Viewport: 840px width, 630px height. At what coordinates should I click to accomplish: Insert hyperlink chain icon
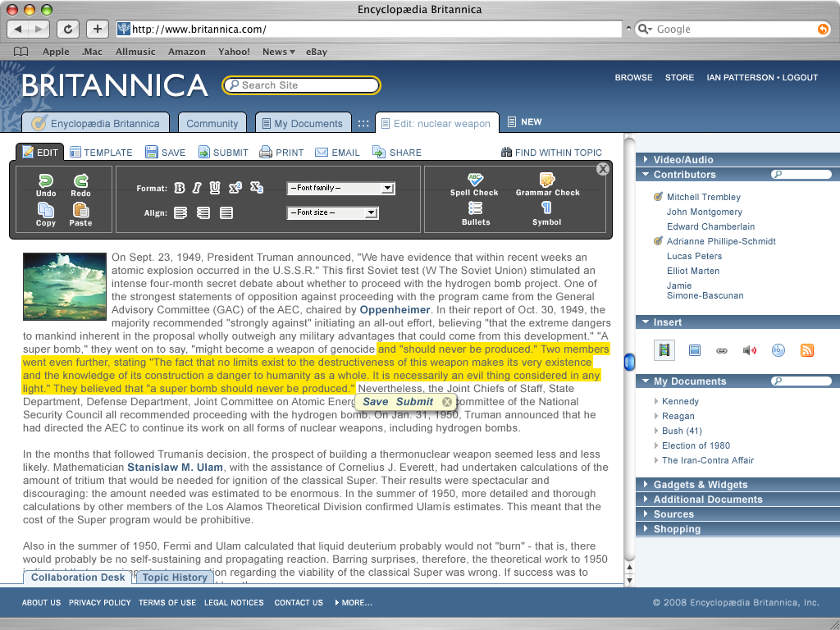[722, 351]
